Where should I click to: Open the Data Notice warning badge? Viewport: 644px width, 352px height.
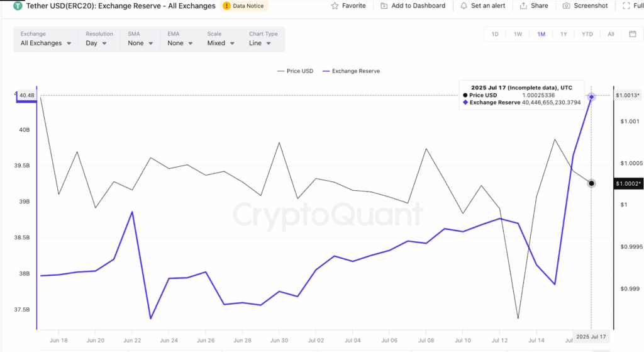pos(245,6)
